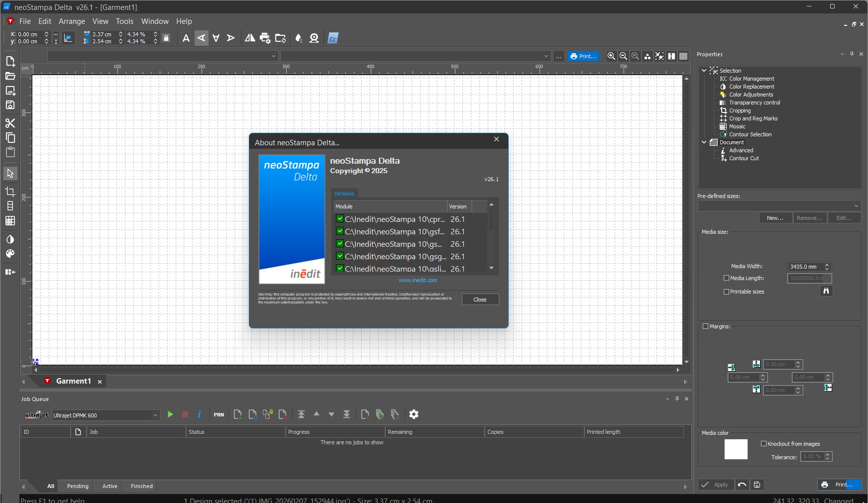Switch to the Pending jobs tab

(x=78, y=486)
